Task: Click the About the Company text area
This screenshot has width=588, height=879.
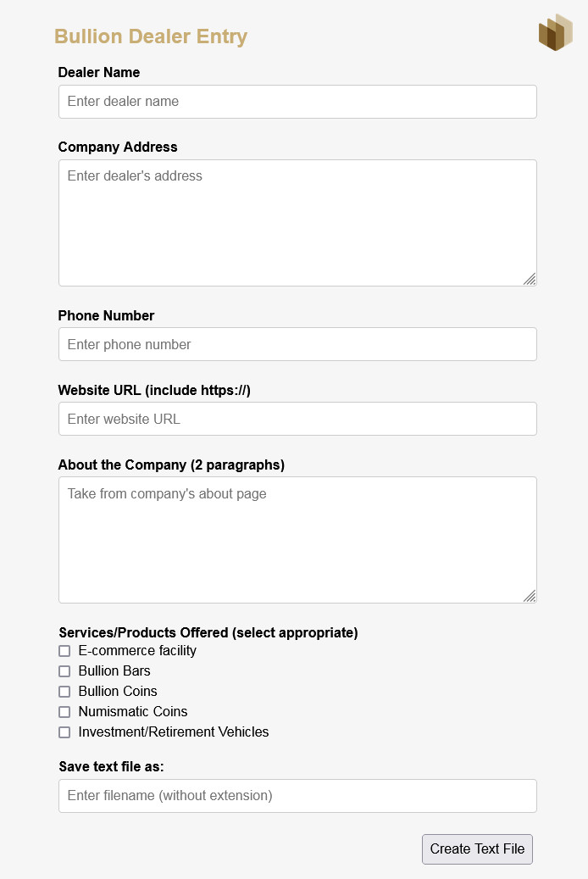Action: point(297,539)
